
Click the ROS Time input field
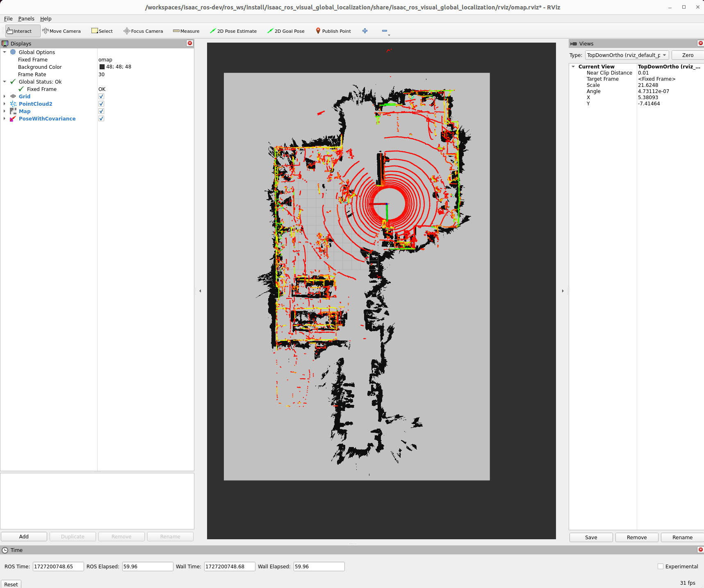click(x=58, y=566)
